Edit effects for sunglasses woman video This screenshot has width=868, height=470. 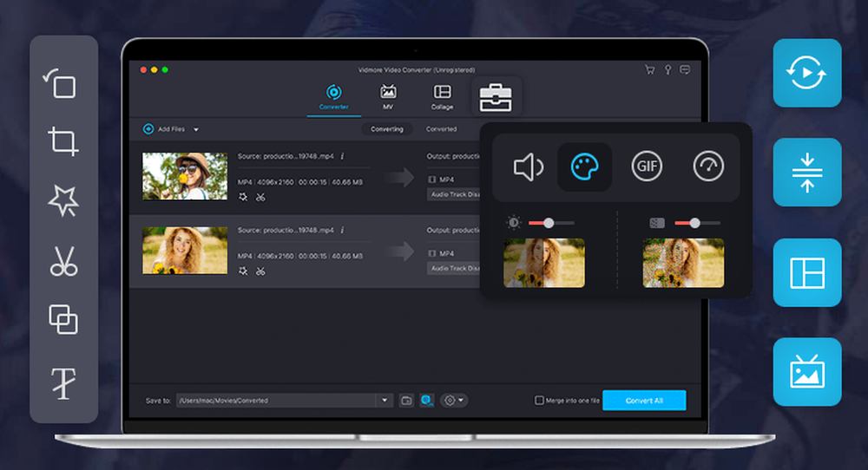pos(243,197)
